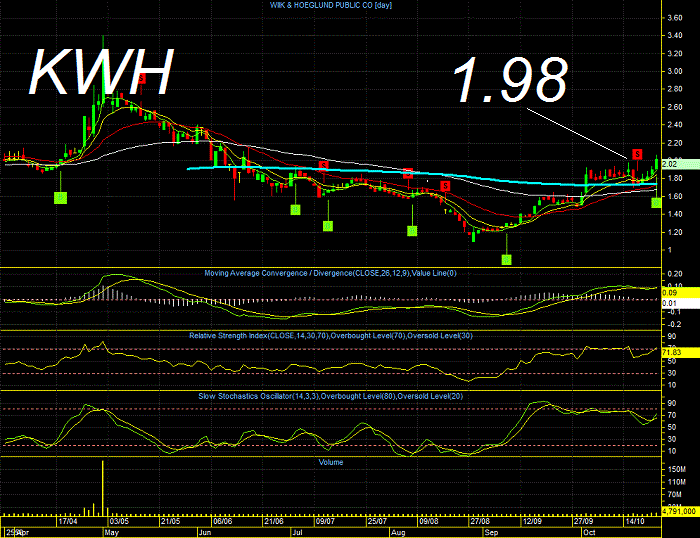The image size is (700, 538).
Task: Click the 12/09 date label
Action: [x=532, y=521]
